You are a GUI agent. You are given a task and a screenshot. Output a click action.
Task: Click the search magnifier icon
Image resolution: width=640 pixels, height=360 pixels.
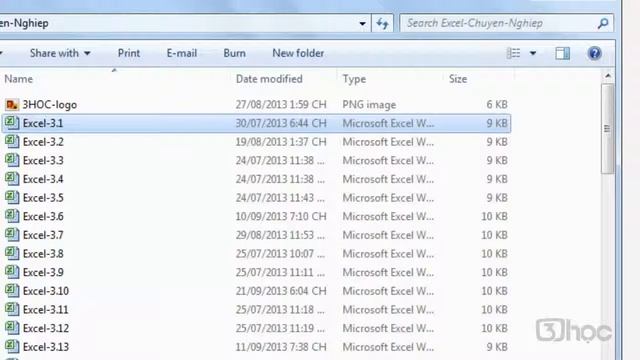coord(603,23)
